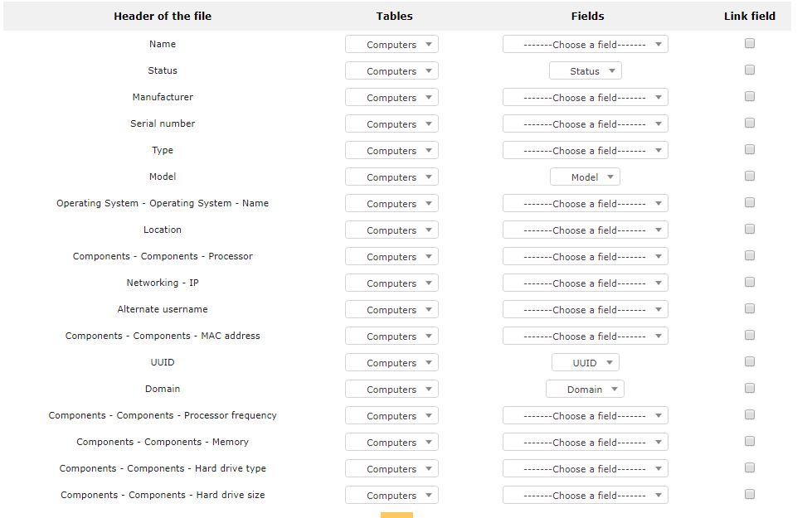Viewport: 812px width, 518px height.
Task: Check Link field box for MAC address row
Action: coord(749,336)
